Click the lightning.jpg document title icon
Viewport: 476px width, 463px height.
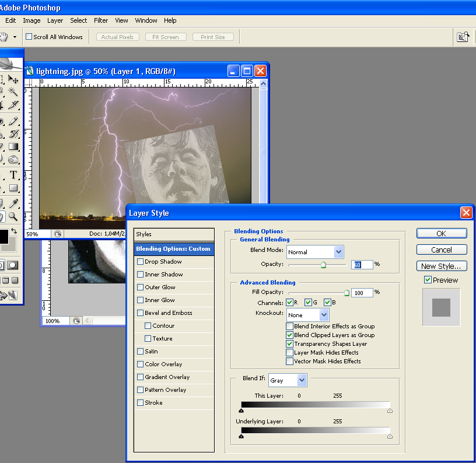point(29,71)
